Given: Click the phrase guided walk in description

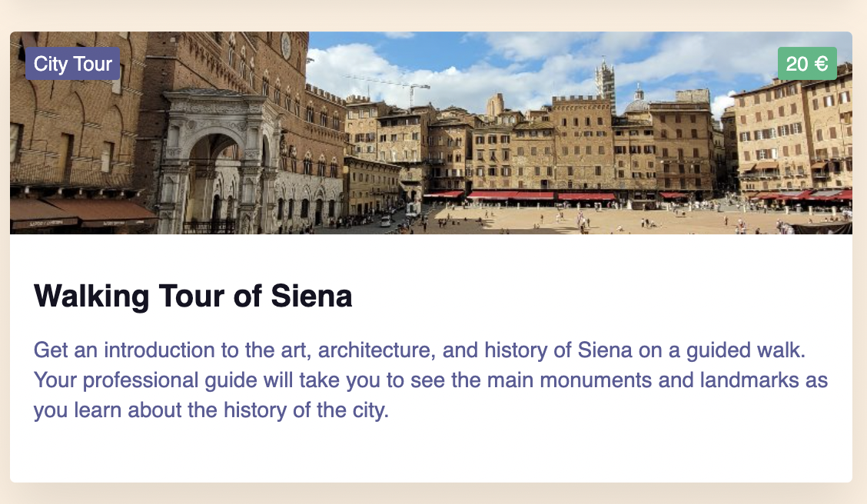Looking at the screenshot, I should click(x=746, y=351).
